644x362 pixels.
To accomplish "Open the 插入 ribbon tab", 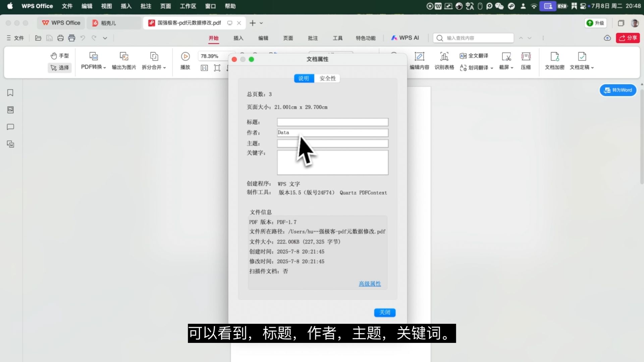I will pos(238,38).
